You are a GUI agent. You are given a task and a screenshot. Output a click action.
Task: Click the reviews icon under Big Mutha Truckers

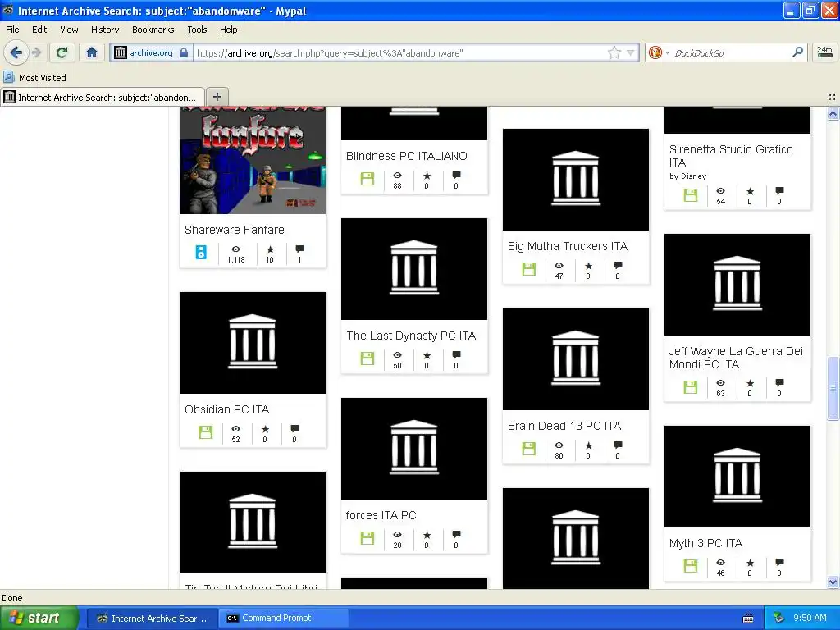pos(618,265)
